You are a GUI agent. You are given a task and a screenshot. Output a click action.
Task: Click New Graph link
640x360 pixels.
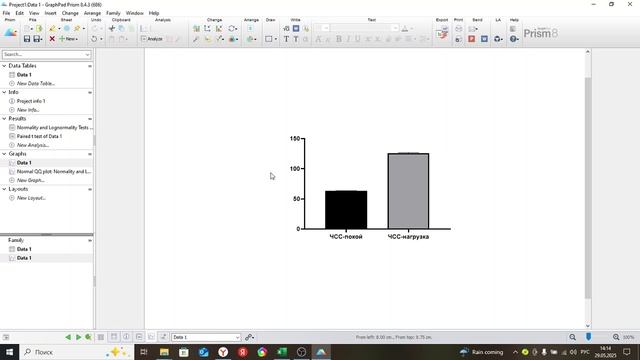tap(31, 180)
